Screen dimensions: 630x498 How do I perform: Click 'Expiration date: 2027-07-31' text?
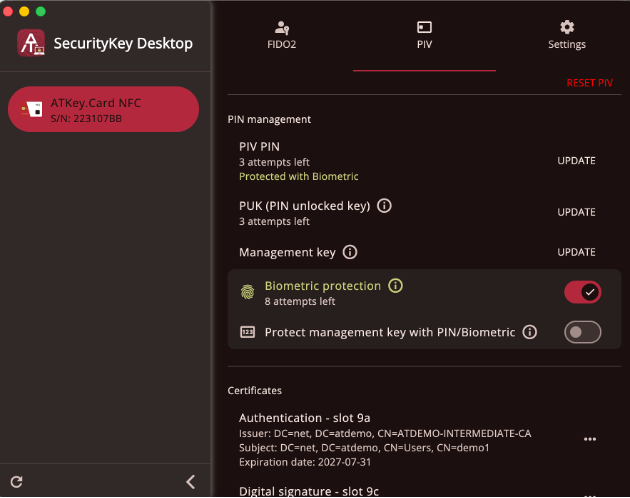click(305, 462)
